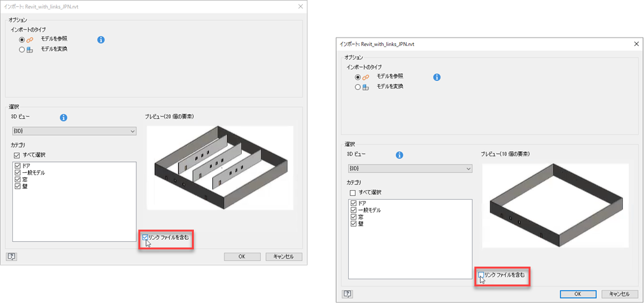Select モデルを変換 radio in left dialog
The height and width of the screenshot is (303, 644).
22,50
